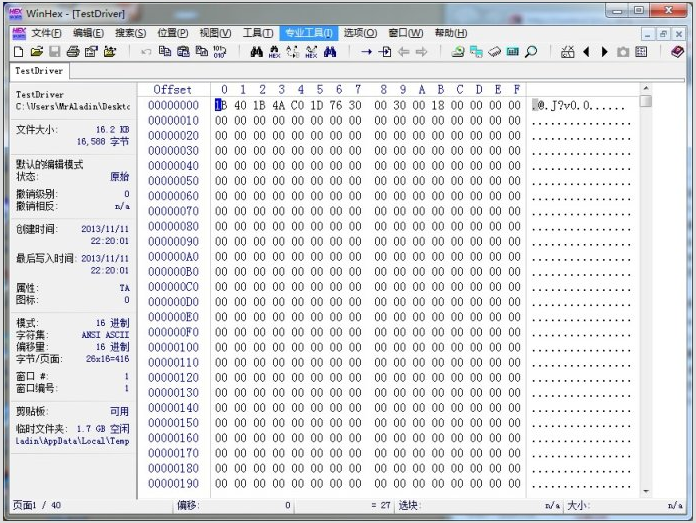Click the offset label 00000190
Viewport: 696px width, 523px height.
pyautogui.click(x=174, y=483)
